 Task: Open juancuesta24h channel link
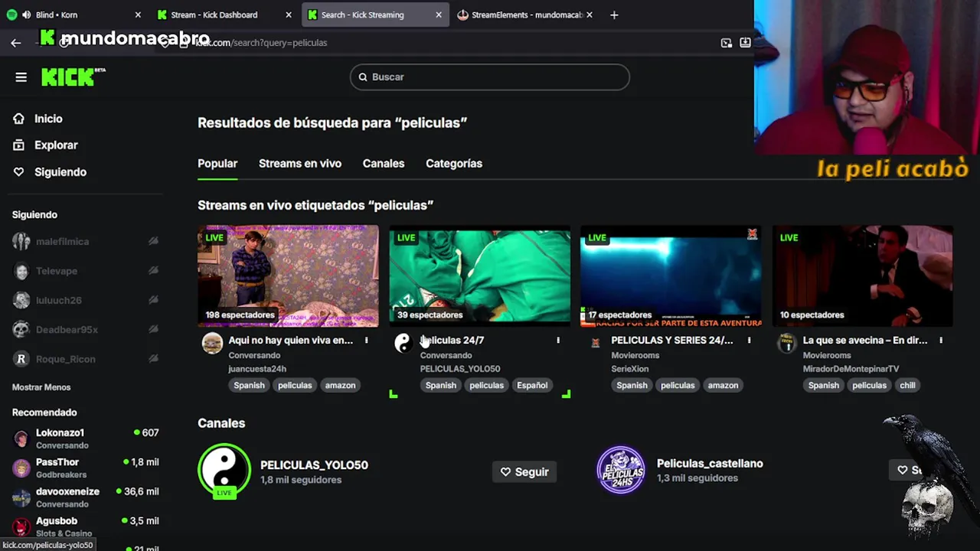[257, 369]
